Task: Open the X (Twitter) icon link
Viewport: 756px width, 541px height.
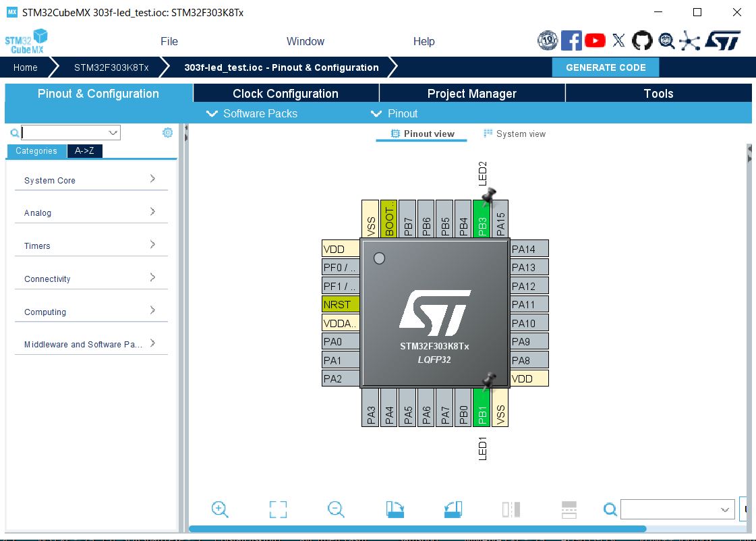Action: 618,40
